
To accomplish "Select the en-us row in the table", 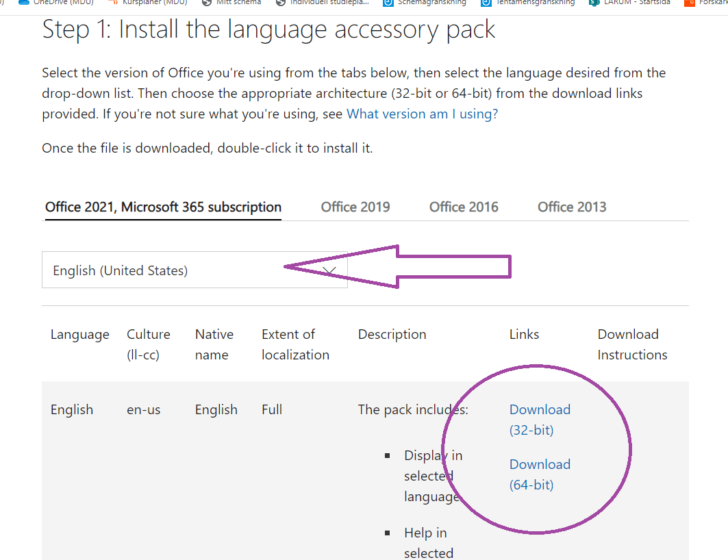I will point(143,409).
